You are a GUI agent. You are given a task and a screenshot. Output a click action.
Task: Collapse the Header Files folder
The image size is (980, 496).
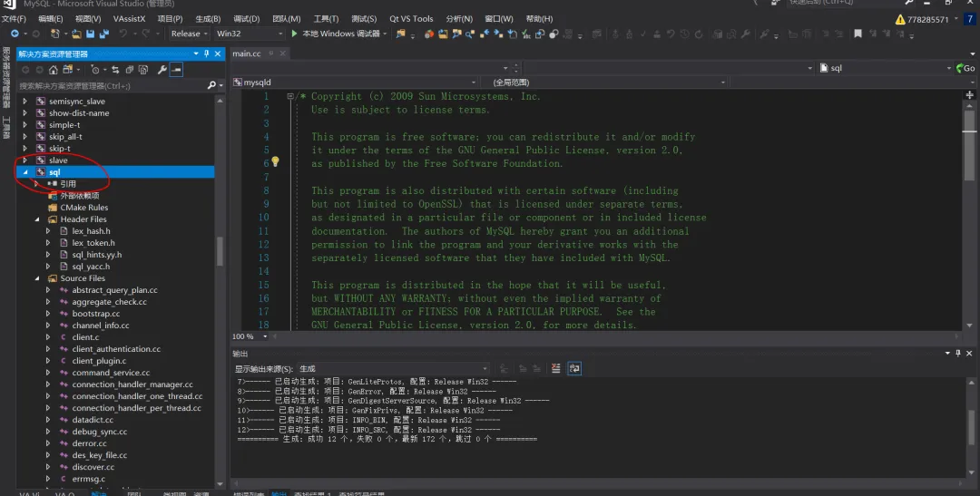(37, 219)
